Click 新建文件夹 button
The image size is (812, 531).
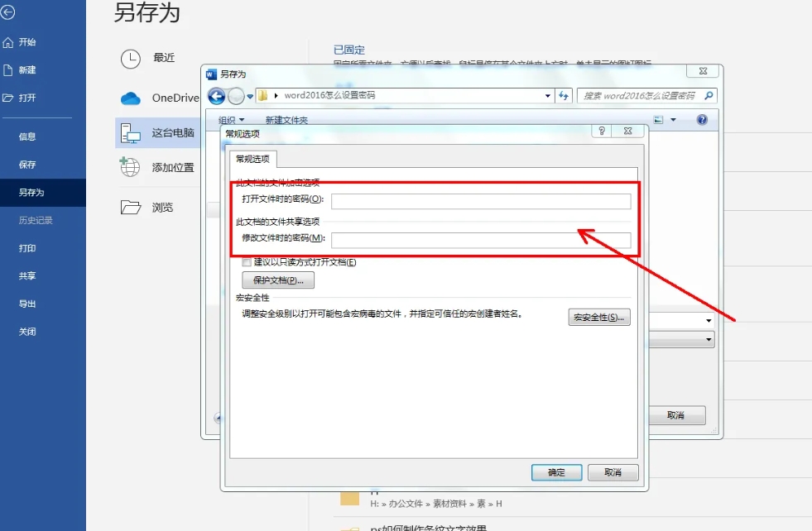tap(286, 120)
